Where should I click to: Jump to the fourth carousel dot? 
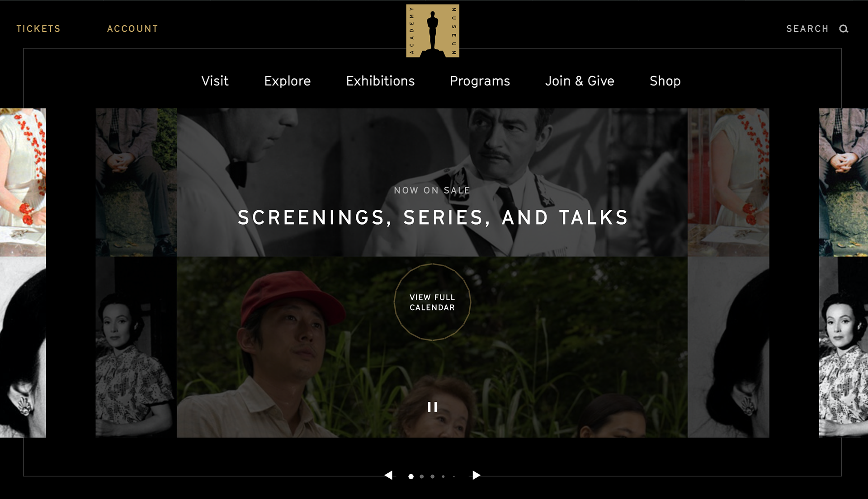[443, 476]
